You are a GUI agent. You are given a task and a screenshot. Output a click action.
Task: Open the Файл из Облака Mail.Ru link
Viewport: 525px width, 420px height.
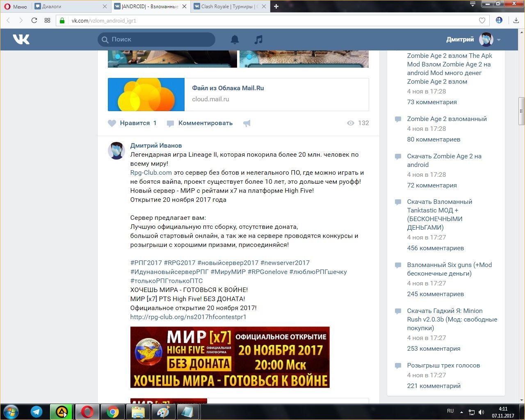(228, 88)
